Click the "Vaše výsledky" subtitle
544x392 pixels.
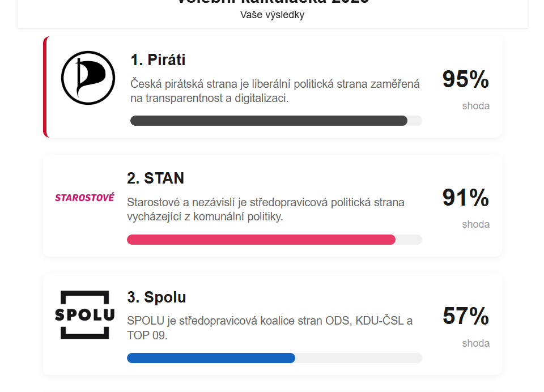pyautogui.click(x=272, y=15)
